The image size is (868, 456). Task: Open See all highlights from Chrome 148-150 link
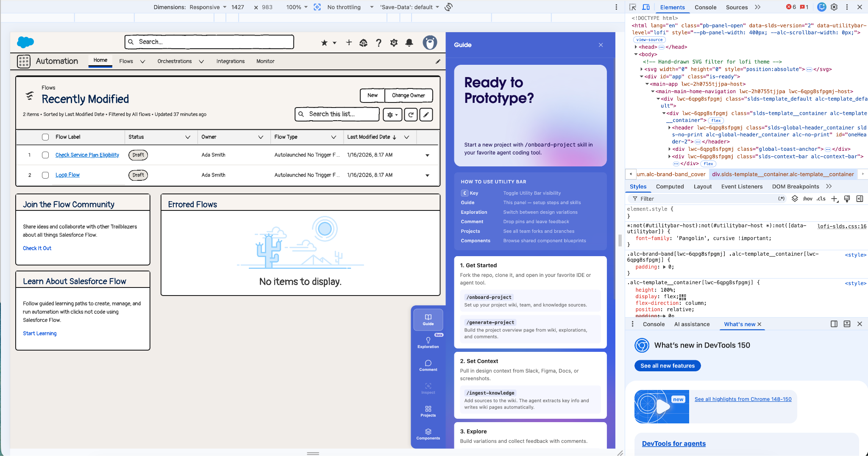(x=743, y=399)
